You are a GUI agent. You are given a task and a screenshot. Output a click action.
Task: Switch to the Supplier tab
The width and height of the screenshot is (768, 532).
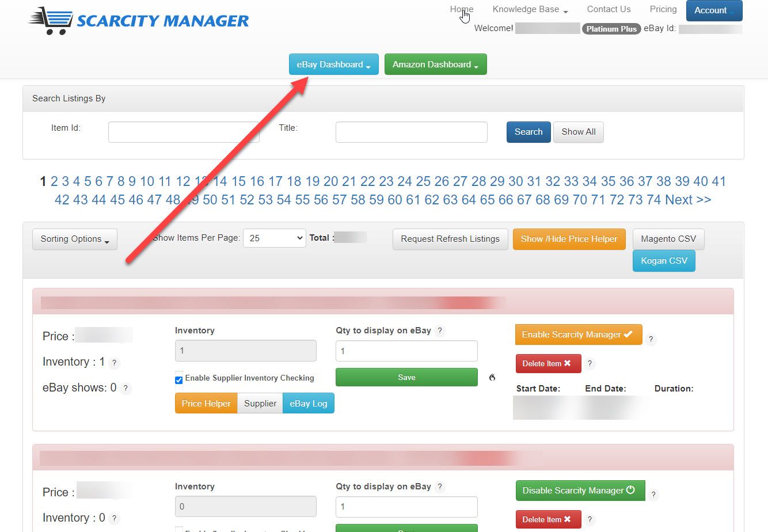click(260, 404)
